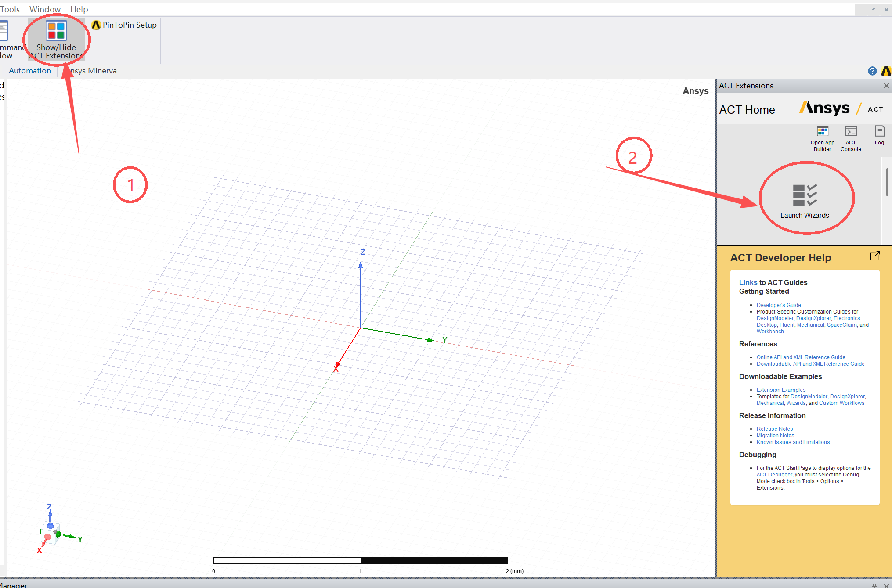
Task: Click the Ansys logo icon near help
Action: (x=886, y=71)
